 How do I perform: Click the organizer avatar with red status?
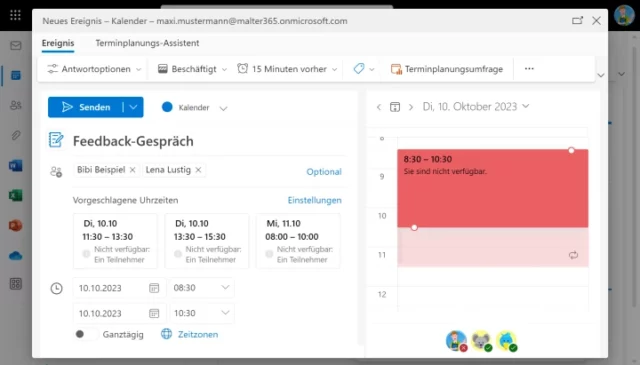coord(456,341)
